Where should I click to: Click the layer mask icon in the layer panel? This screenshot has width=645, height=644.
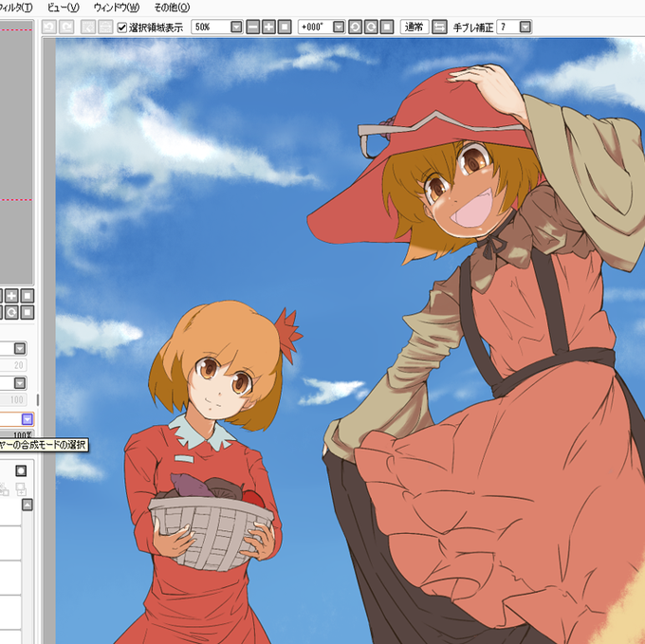pos(21,470)
